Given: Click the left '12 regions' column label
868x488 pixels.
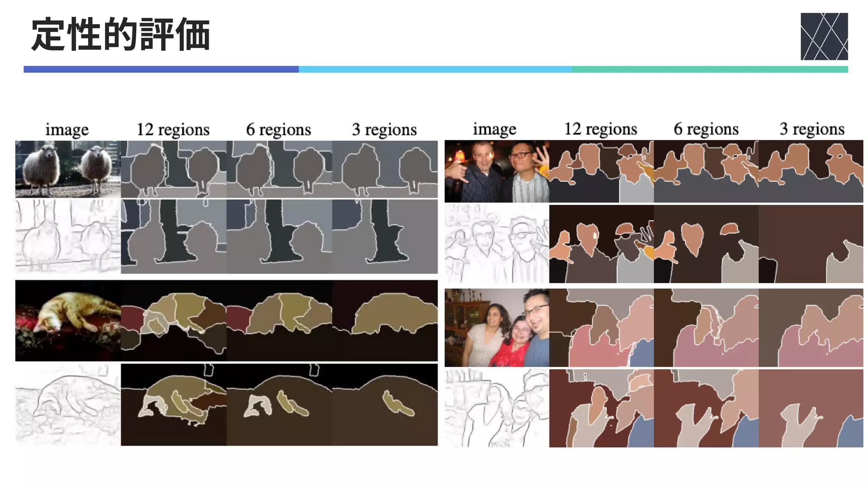Looking at the screenshot, I should pyautogui.click(x=173, y=130).
